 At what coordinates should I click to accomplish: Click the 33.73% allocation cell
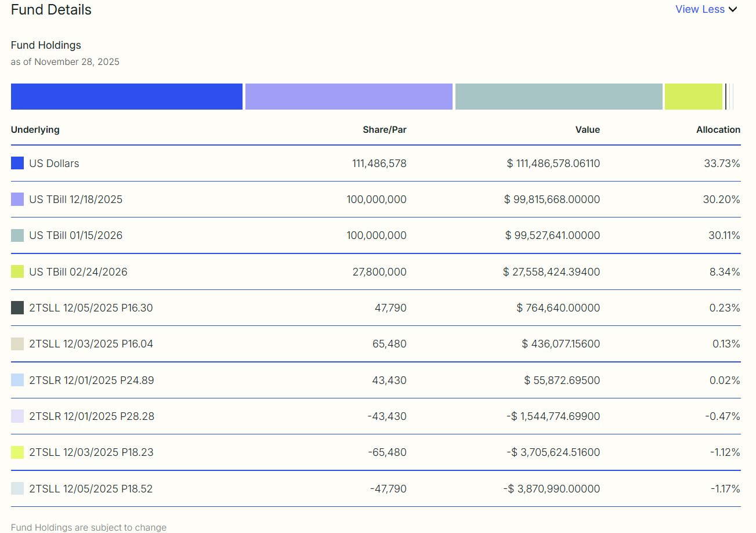coord(722,164)
